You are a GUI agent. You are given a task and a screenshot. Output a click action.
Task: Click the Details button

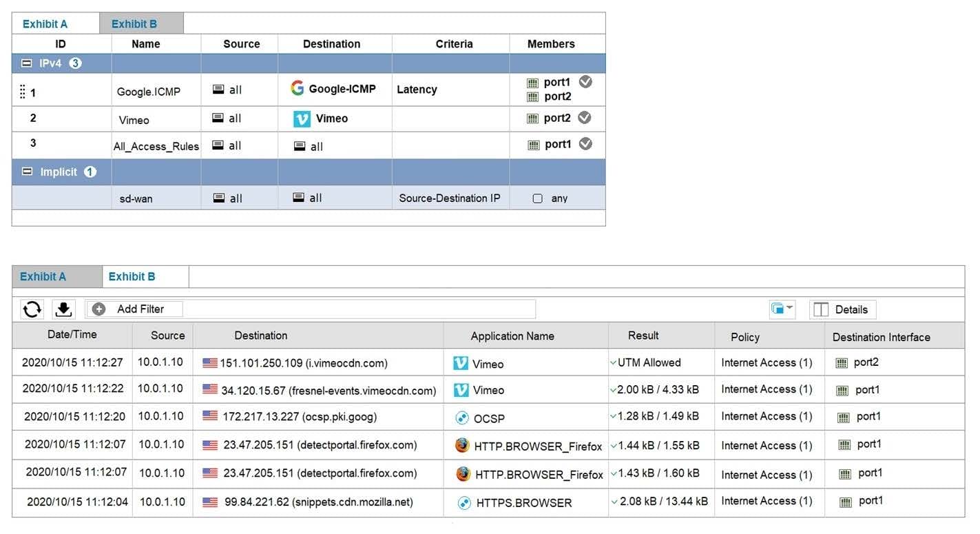coord(842,309)
